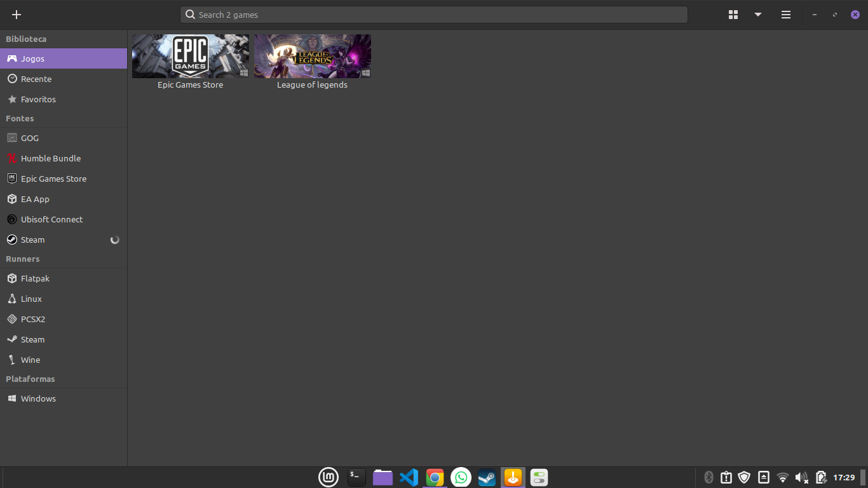This screenshot has width=868, height=488.
Task: Open Visual Studio Code from taskbar
Action: click(409, 477)
